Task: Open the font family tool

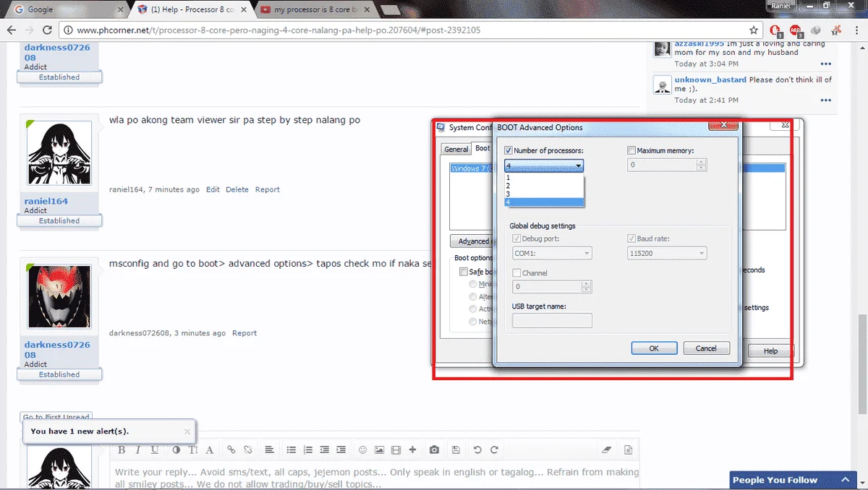Action: click(210, 450)
